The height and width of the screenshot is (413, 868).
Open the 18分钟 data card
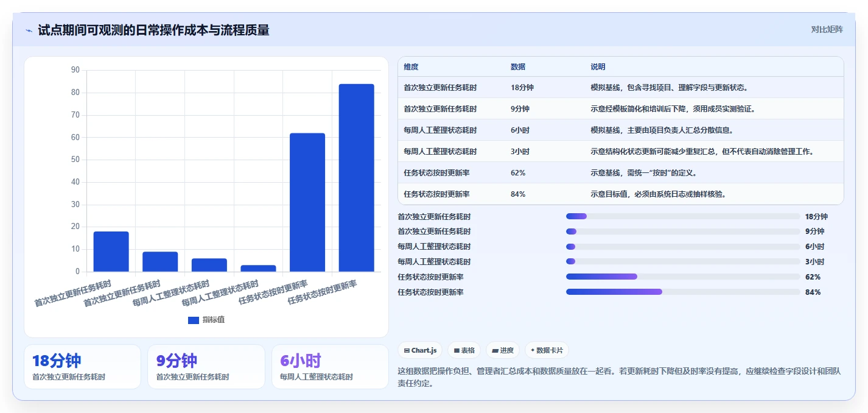tap(82, 367)
